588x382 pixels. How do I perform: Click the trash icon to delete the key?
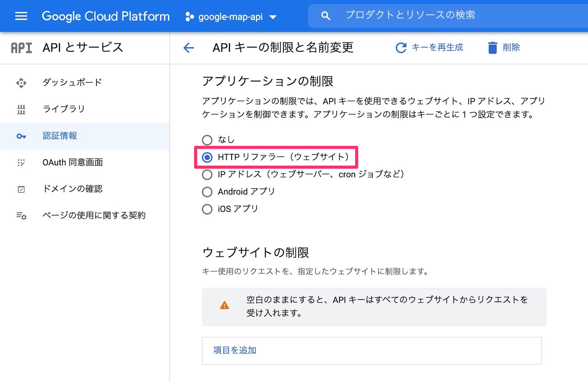point(492,47)
